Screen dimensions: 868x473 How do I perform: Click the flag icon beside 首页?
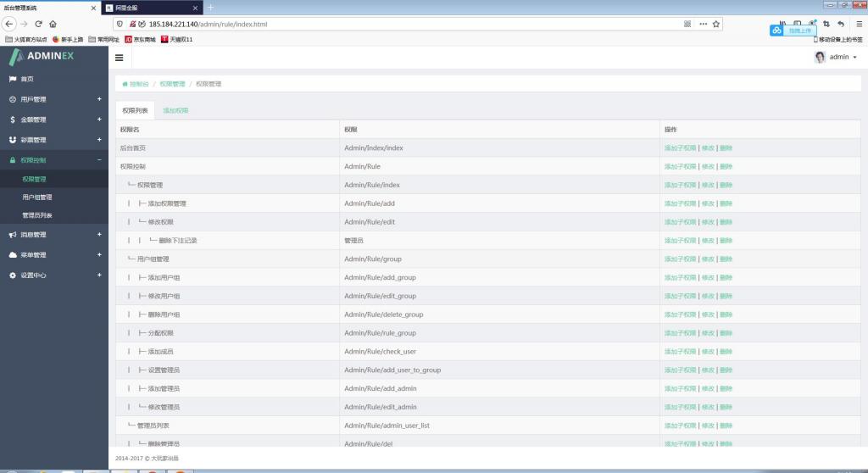13,79
